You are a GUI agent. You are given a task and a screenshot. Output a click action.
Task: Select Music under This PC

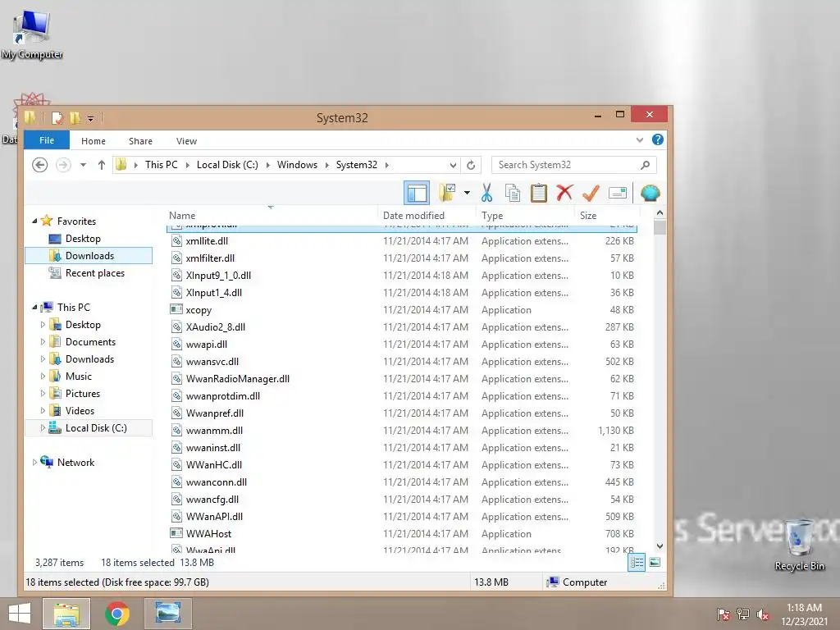point(78,376)
